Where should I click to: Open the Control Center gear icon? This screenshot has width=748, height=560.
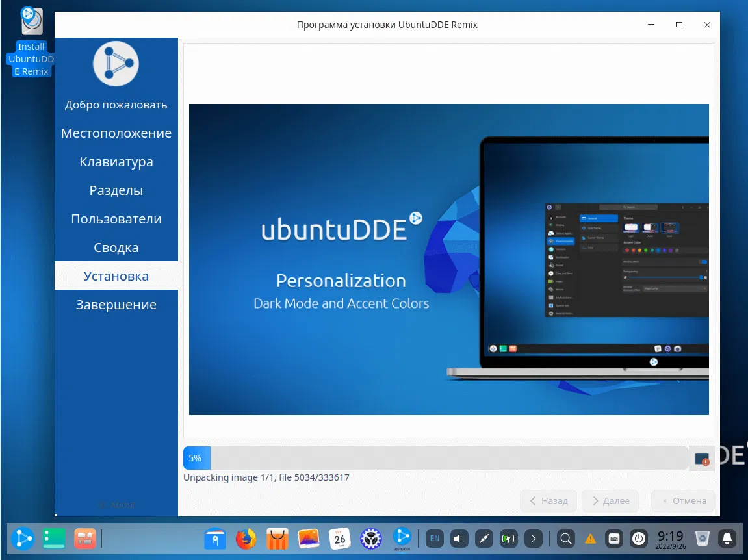point(370,539)
